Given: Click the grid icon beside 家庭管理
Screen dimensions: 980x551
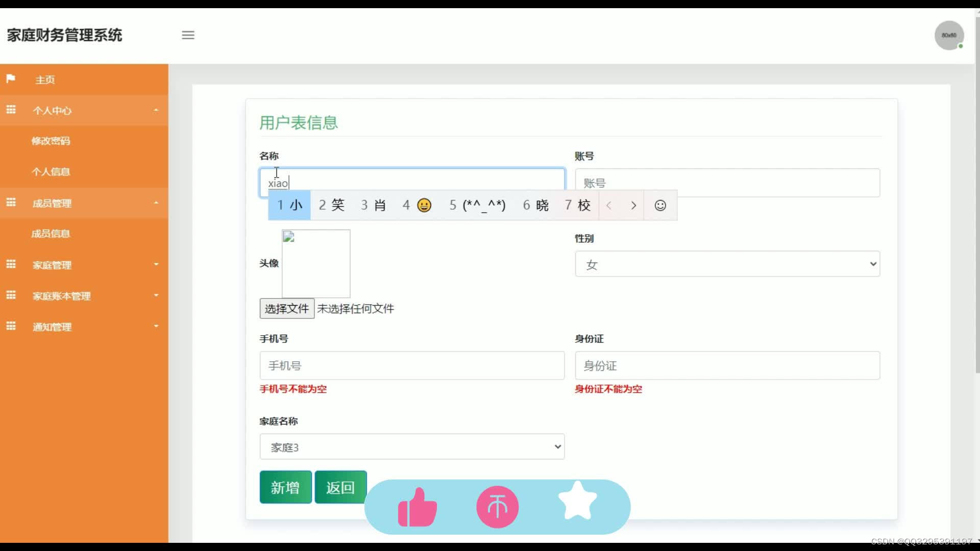Looking at the screenshot, I should pyautogui.click(x=11, y=264).
